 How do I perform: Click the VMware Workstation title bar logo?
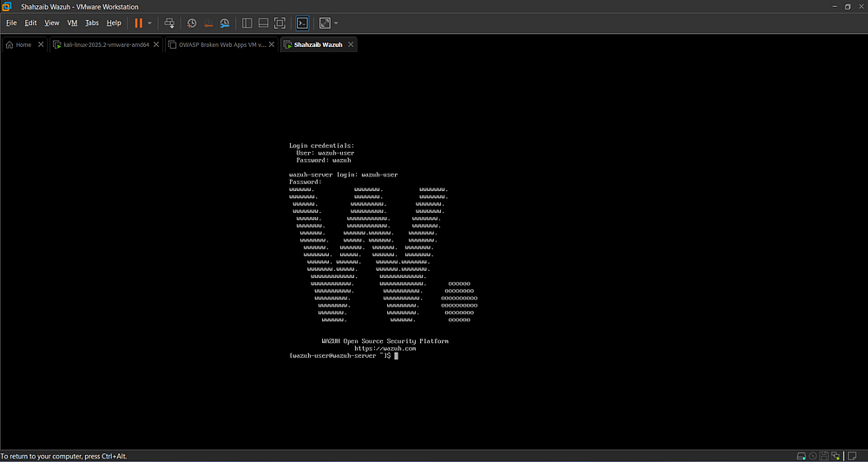pos(7,7)
